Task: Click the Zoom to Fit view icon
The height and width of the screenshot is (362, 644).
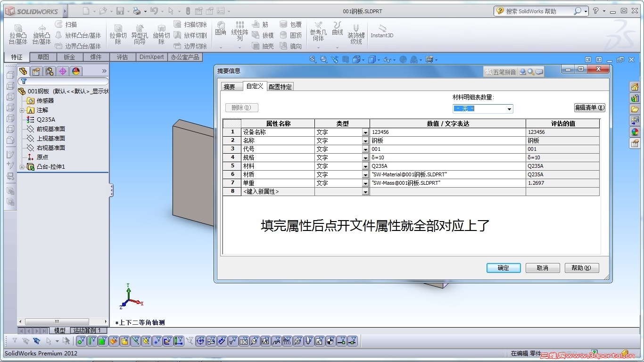Action: click(313, 59)
